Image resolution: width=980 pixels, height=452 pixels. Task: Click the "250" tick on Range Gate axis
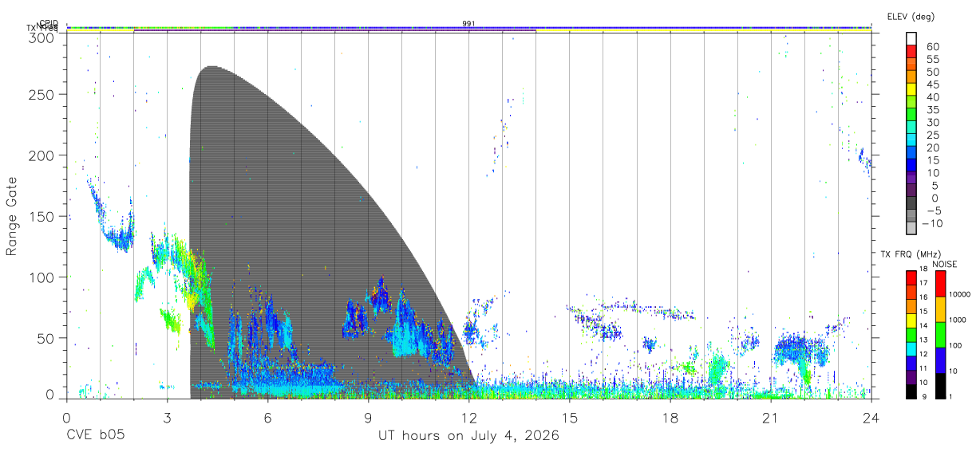click(43, 95)
